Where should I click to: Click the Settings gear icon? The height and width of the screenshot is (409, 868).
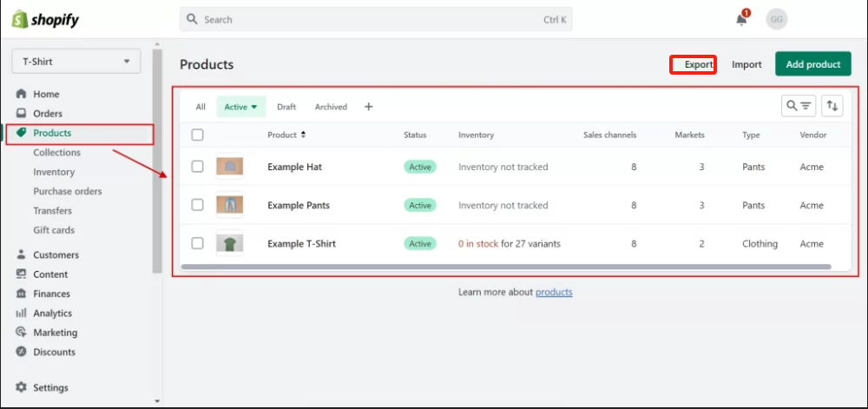point(21,387)
